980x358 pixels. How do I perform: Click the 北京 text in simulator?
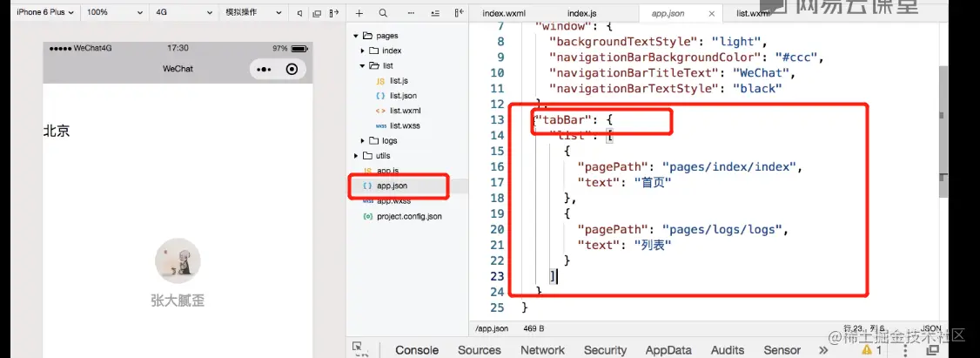click(x=57, y=132)
